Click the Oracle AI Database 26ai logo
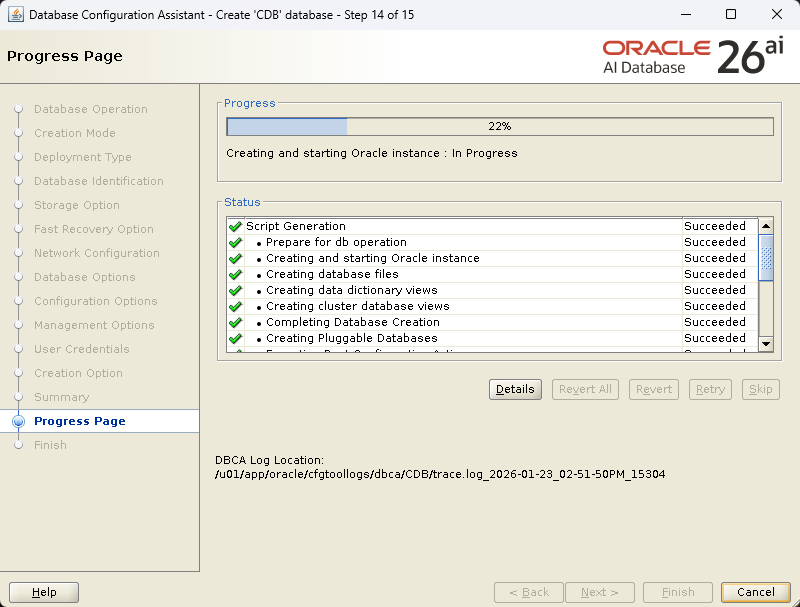Viewport: 800px width, 607px height. 693,56
